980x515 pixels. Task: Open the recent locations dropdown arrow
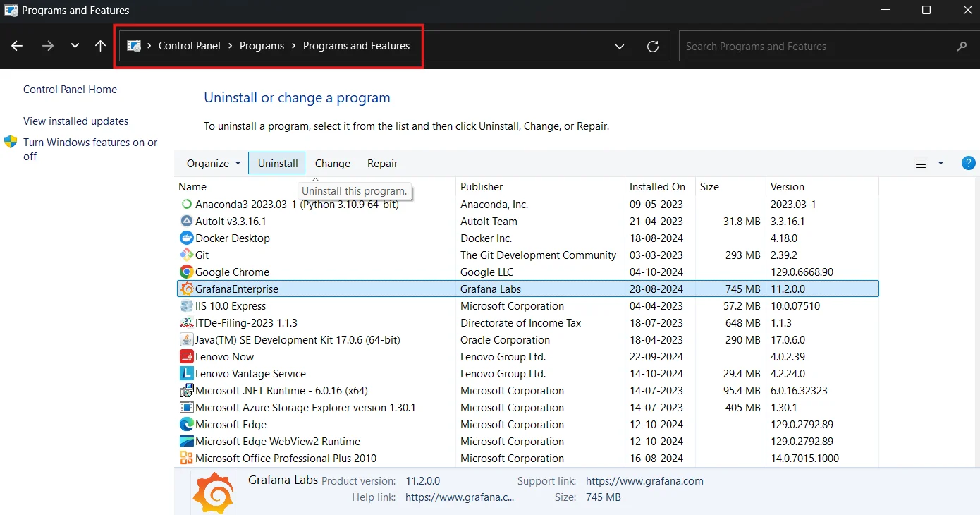coord(75,46)
